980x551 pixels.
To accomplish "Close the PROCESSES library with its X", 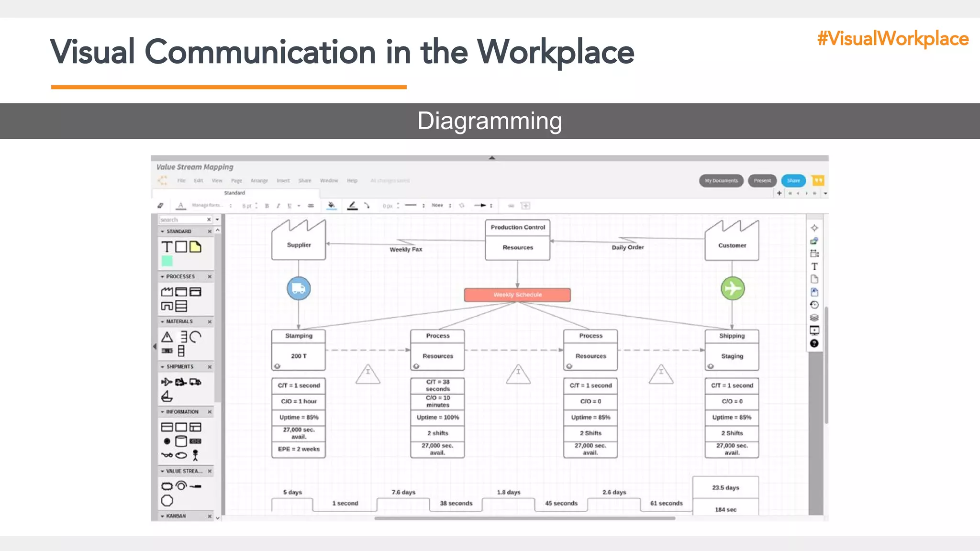I will [x=210, y=276].
